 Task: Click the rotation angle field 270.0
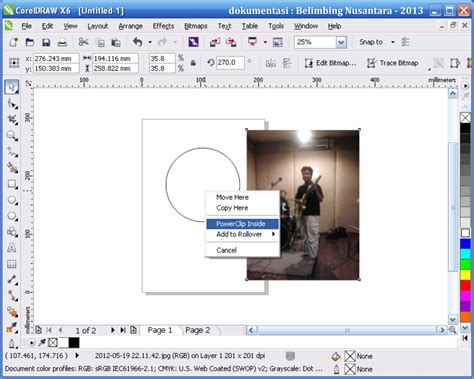point(230,63)
